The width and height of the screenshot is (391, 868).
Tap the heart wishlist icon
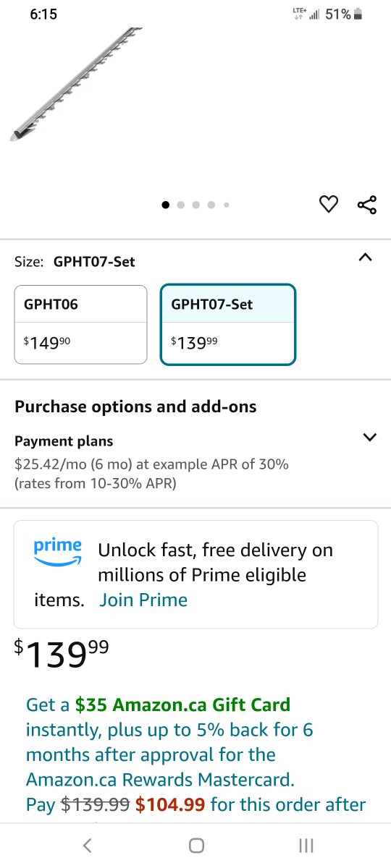pos(329,205)
